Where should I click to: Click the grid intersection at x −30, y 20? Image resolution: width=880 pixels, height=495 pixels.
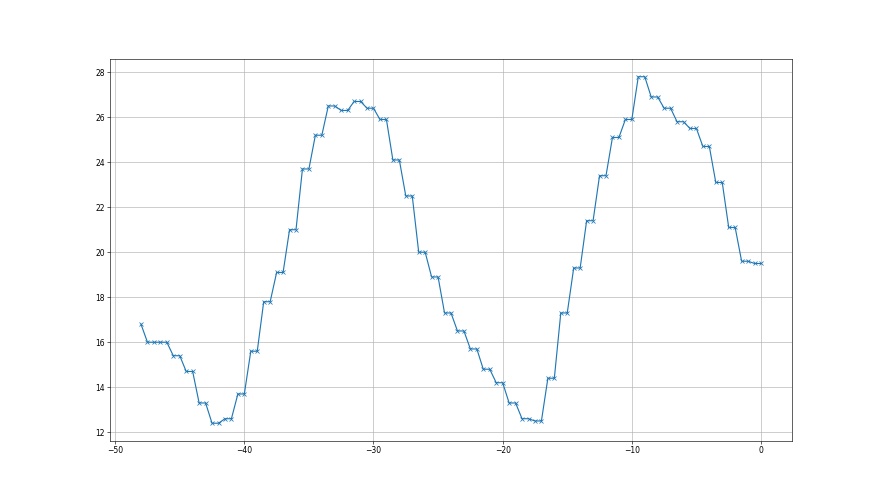coord(373,252)
